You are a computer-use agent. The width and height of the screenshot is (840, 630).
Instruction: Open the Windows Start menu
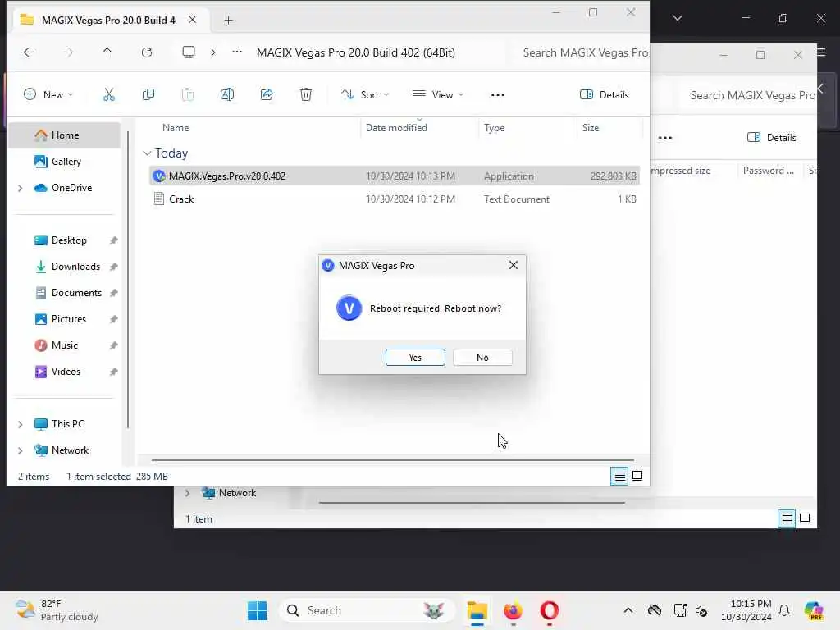pyautogui.click(x=257, y=610)
